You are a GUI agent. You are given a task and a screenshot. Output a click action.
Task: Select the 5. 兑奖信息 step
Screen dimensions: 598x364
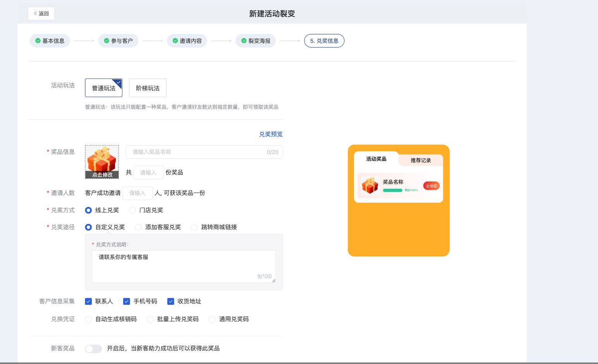(x=324, y=41)
